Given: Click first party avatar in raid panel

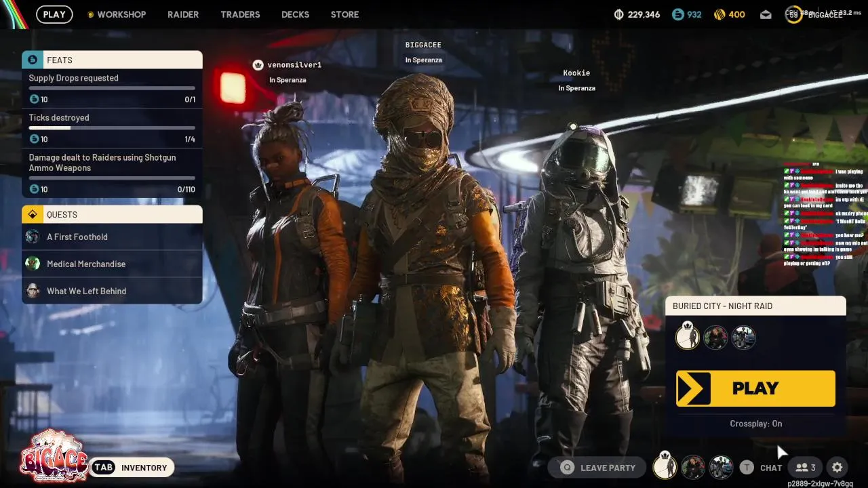Looking at the screenshot, I should point(687,337).
